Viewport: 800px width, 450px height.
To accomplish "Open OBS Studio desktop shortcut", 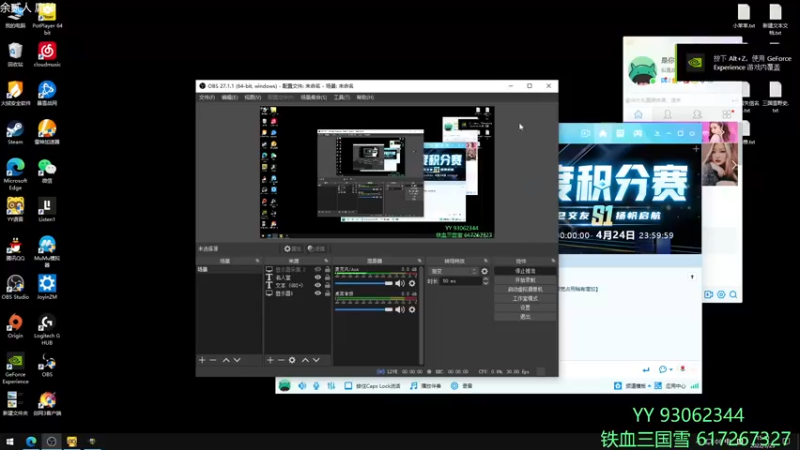I will [15, 287].
